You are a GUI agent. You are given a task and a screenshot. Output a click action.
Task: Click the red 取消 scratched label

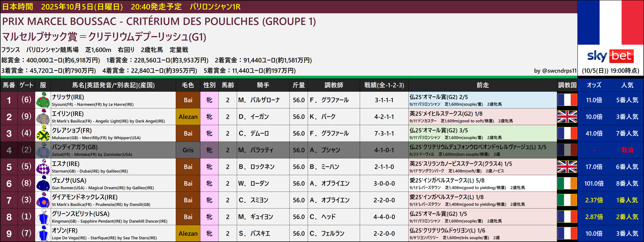[x=627, y=150]
